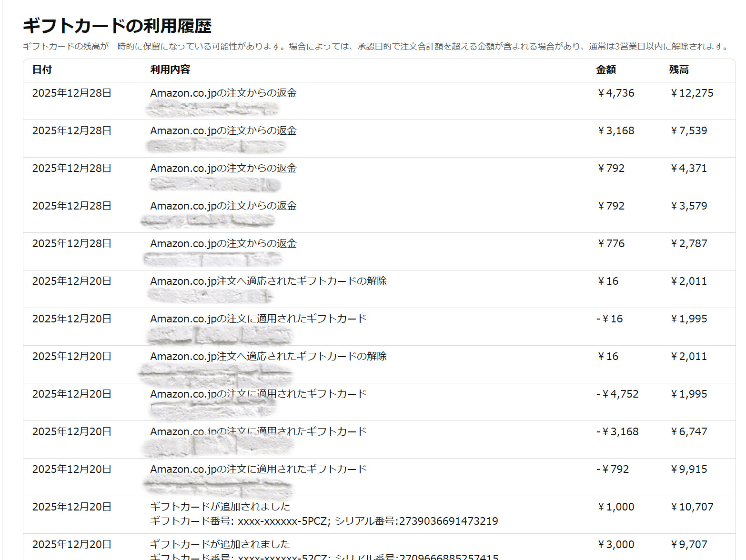The width and height of the screenshot is (746, 560).
Task: Open the order link in the ¥776 refund row
Action: pyautogui.click(x=212, y=259)
